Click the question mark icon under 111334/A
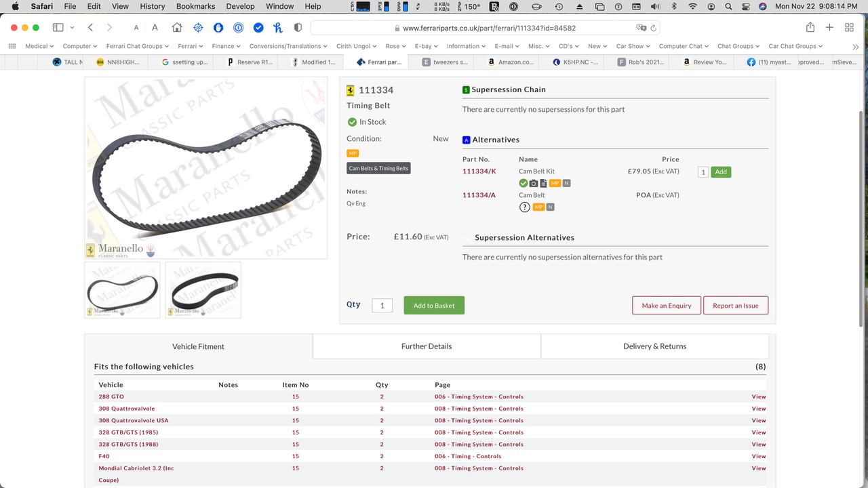The height and width of the screenshot is (488, 868). (x=524, y=207)
